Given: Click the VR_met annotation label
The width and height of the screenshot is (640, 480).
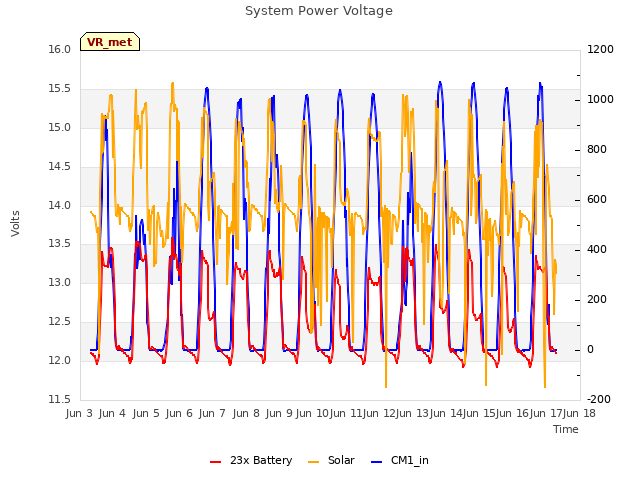Looking at the screenshot, I should coord(110,42).
